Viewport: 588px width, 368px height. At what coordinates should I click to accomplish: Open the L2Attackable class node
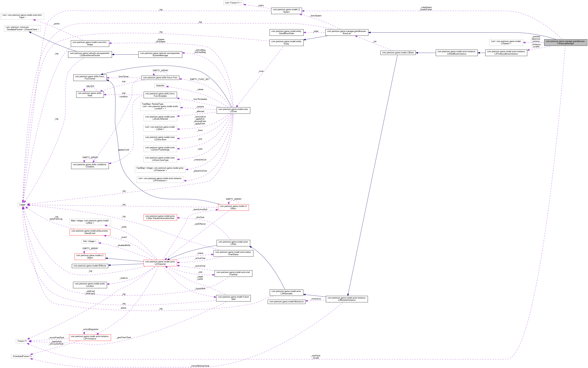click(286, 292)
